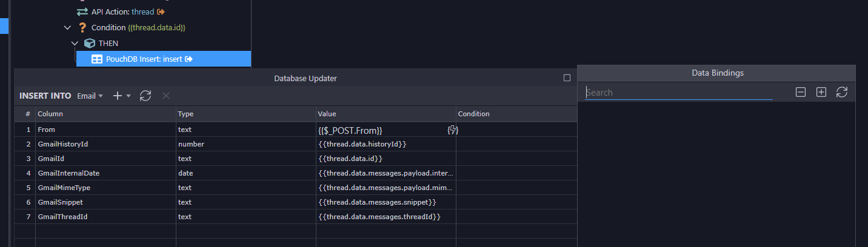Screen dimensions: 868x247
Task: Click the Search field in Data Bindings
Action: point(678,93)
